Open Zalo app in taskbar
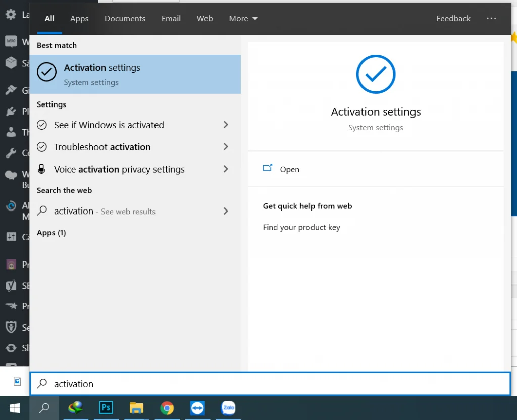This screenshot has width=517, height=420. tap(228, 408)
